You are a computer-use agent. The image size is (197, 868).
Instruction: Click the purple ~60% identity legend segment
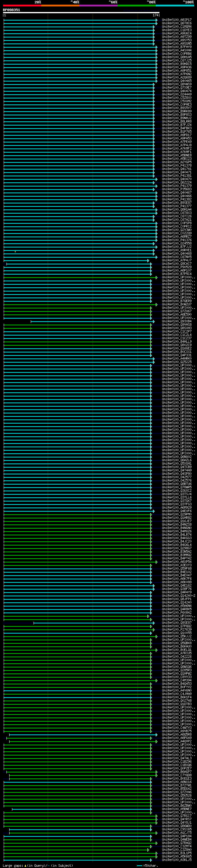tap(99, 6)
